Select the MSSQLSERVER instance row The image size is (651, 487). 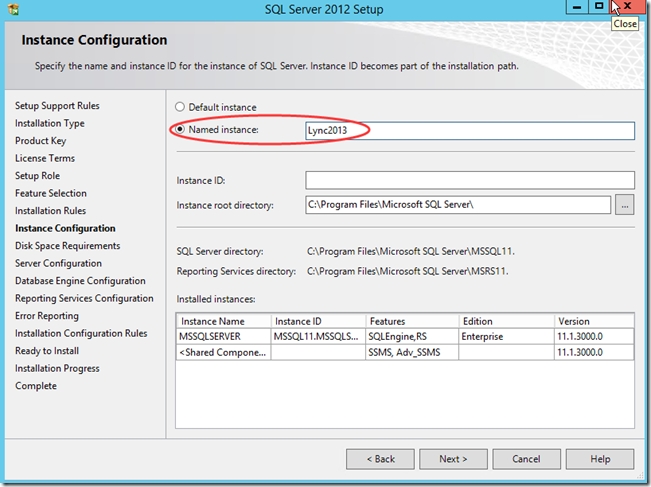pyautogui.click(x=405, y=336)
